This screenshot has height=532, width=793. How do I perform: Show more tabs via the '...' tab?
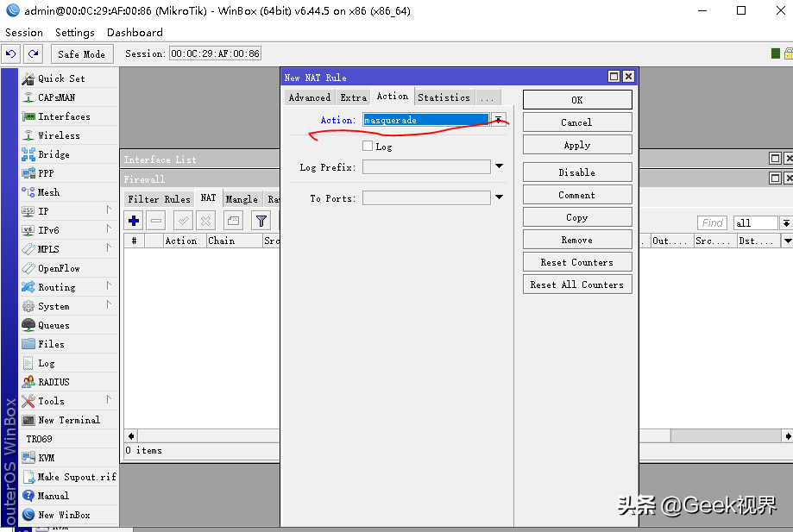pos(487,97)
